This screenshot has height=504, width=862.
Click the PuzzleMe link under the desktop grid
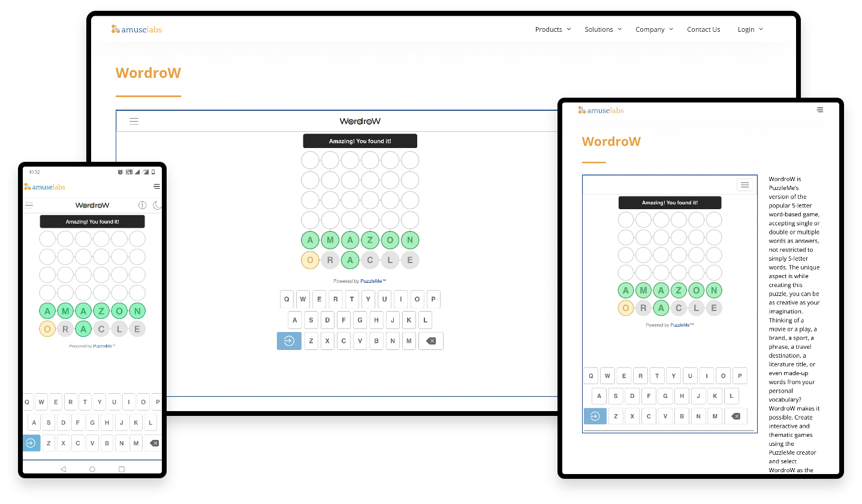[x=372, y=281]
